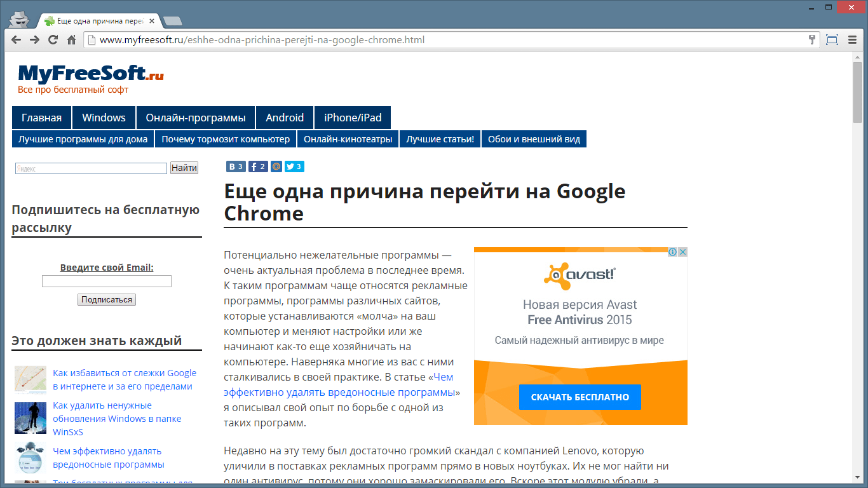868x488 pixels.
Task: Open the Chrome hamburger menu
Action: point(853,40)
